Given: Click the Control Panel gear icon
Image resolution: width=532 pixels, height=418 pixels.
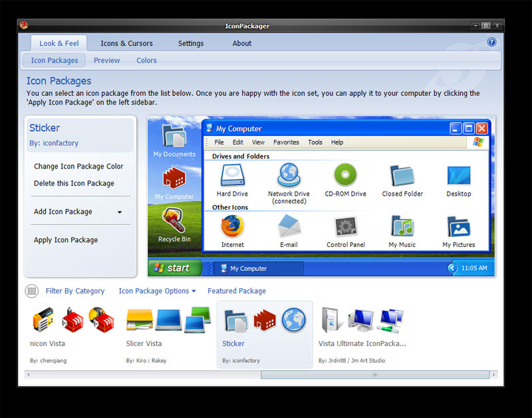Looking at the screenshot, I should [346, 226].
